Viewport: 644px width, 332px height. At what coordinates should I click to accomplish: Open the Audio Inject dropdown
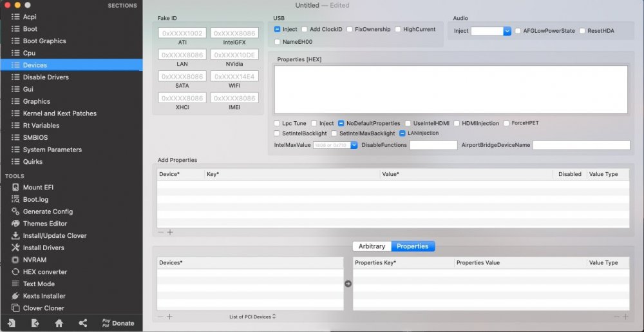(x=507, y=31)
